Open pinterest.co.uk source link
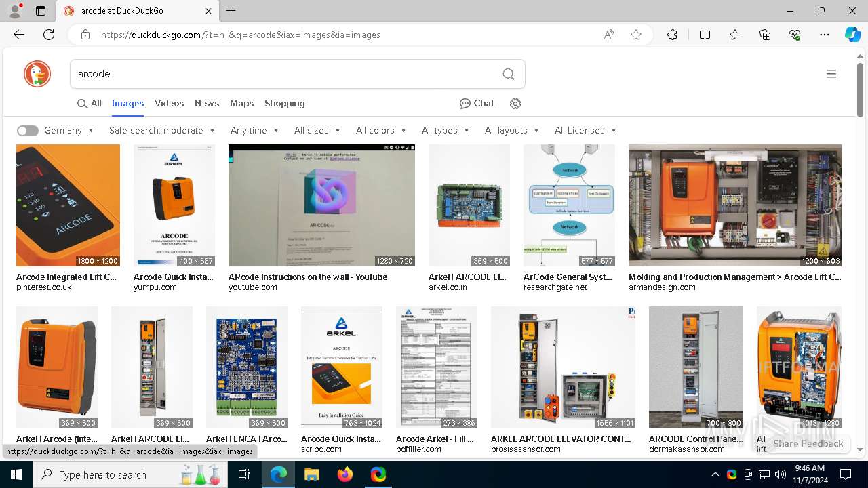Viewport: 868px width, 488px height. (44, 287)
